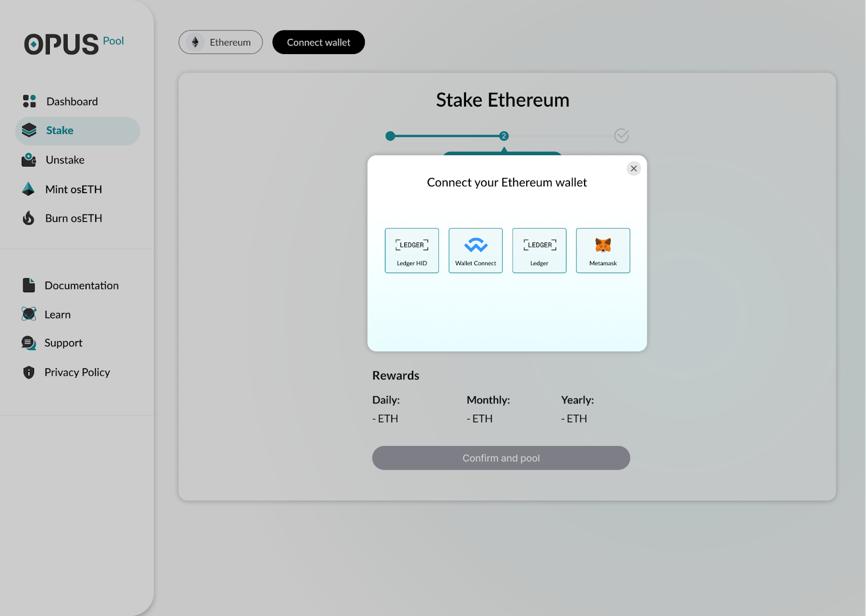
Task: Choose the Ledger wallet icon
Action: tap(539, 245)
